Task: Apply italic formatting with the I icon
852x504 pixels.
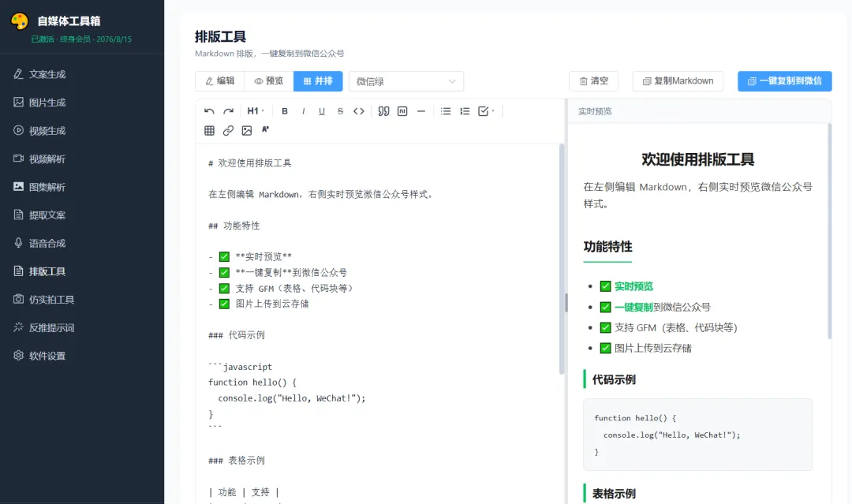Action: click(x=303, y=111)
